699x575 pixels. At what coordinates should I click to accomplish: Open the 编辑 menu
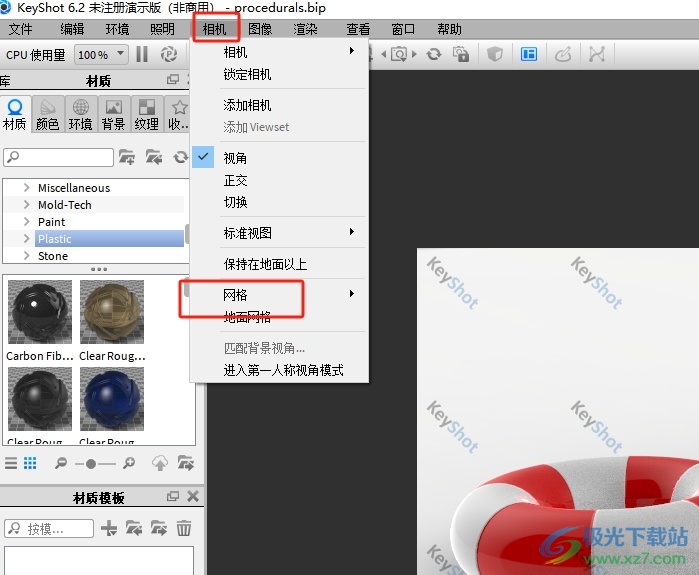pyautogui.click(x=72, y=29)
